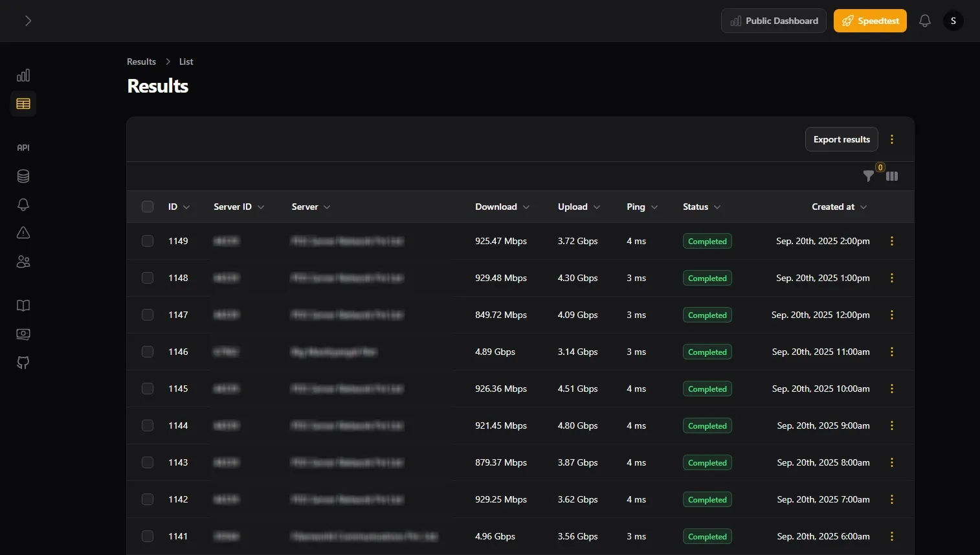Open the dashboard bar-chart icon in sidebar
Image resolution: width=980 pixels, height=555 pixels.
point(23,75)
